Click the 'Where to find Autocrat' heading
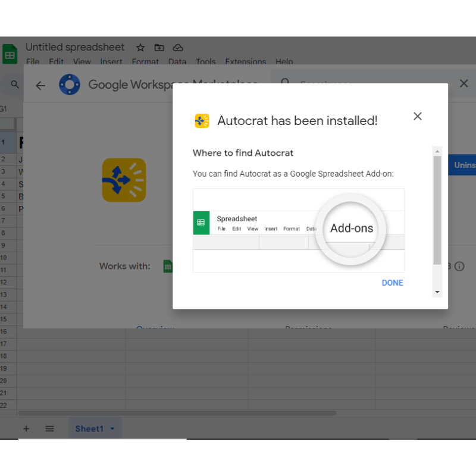Image resolution: width=476 pixels, height=476 pixels. [x=243, y=153]
